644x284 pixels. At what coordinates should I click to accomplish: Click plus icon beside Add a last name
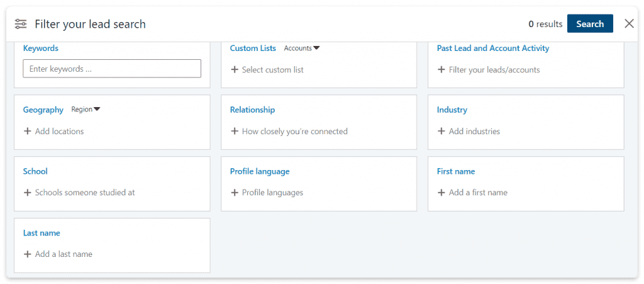[28, 254]
